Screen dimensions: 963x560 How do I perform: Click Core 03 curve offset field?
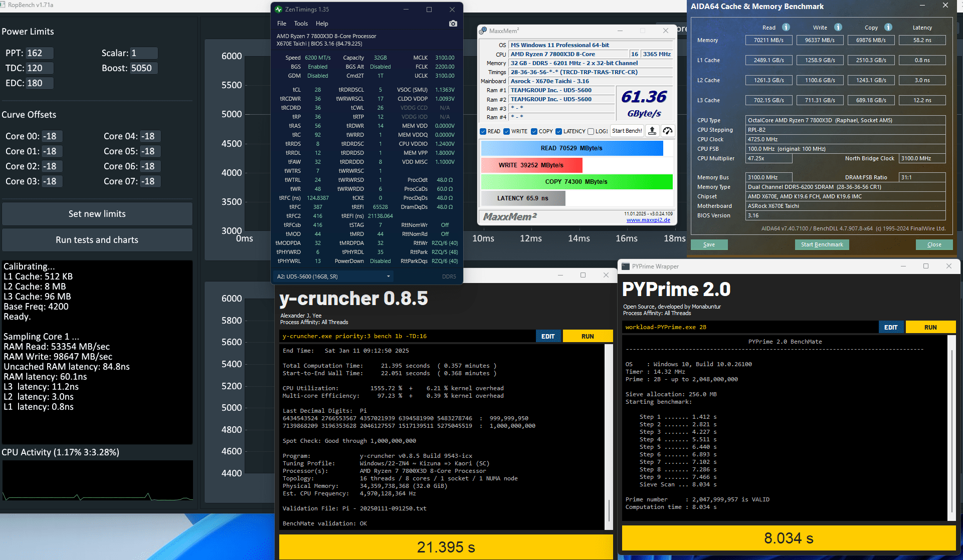click(52, 181)
